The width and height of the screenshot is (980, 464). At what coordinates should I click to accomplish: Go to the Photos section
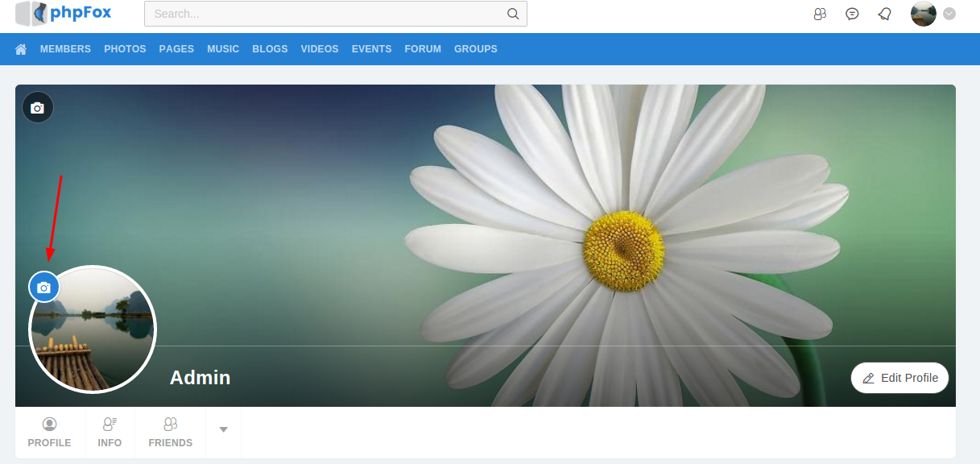(x=125, y=49)
